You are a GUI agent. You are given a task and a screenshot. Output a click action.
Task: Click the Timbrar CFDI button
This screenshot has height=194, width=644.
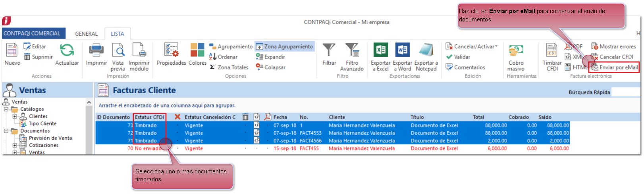point(552,58)
